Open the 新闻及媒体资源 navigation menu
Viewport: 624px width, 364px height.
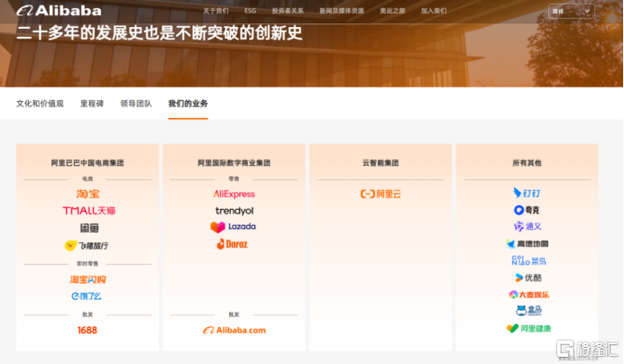coord(342,11)
